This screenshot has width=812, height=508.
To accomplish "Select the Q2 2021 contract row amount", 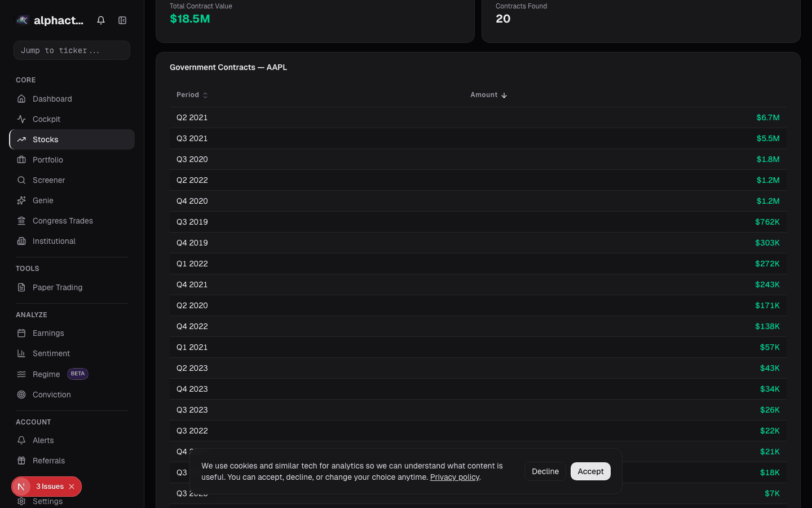I will click(767, 117).
